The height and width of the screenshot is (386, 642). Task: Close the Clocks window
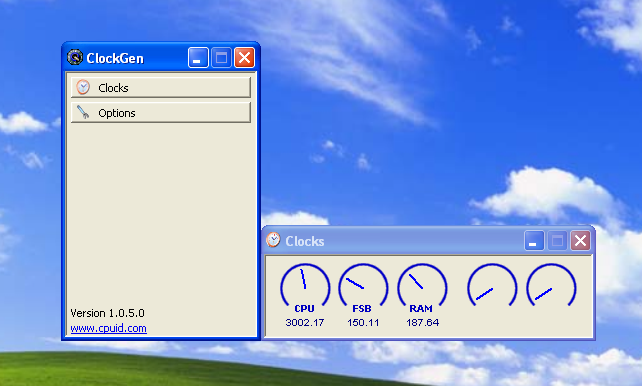[x=580, y=240]
